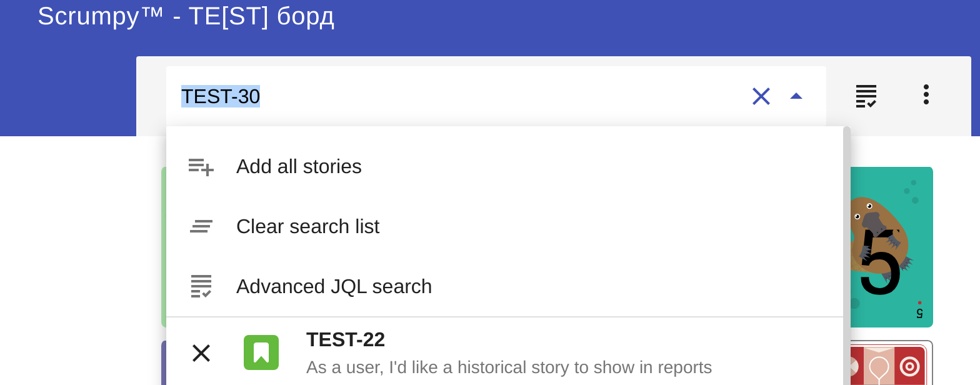
Task: Remove TEST-22 from the list with X
Action: click(201, 353)
